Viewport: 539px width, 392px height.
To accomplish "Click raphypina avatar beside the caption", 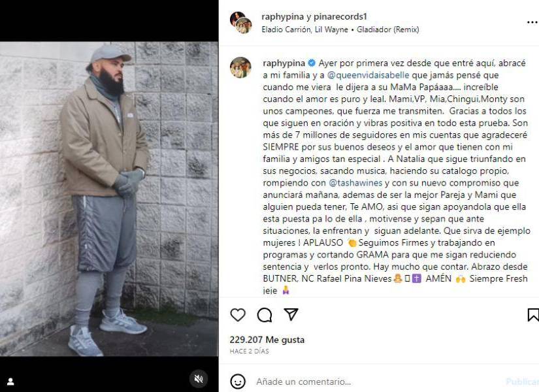I will (x=240, y=67).
